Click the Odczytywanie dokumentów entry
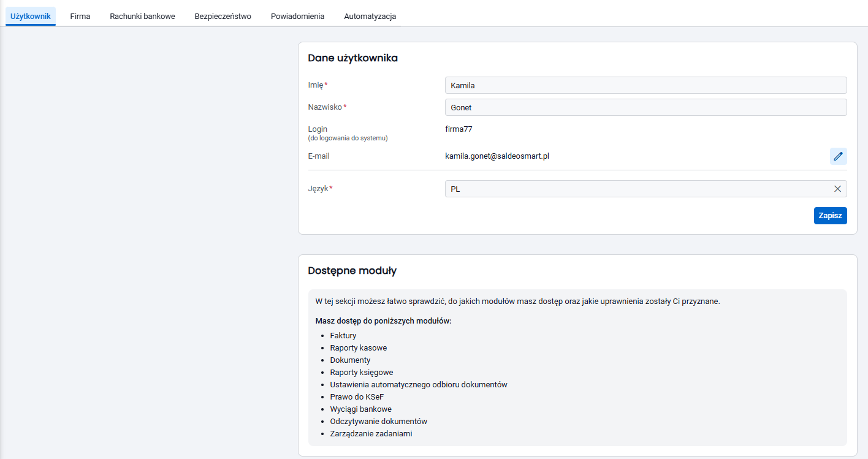 (x=379, y=422)
